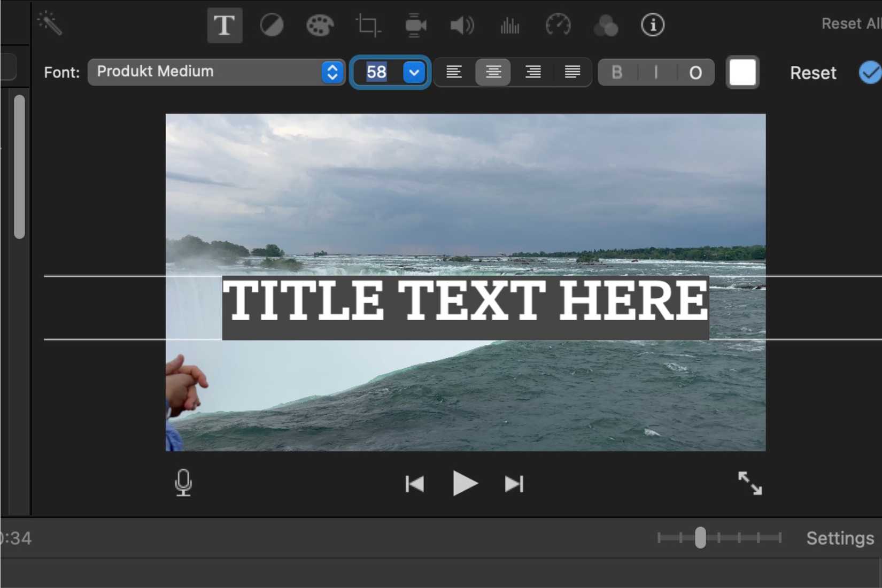Screen dimensions: 882x588
Task: Open the font size dropdown
Action: [413, 72]
